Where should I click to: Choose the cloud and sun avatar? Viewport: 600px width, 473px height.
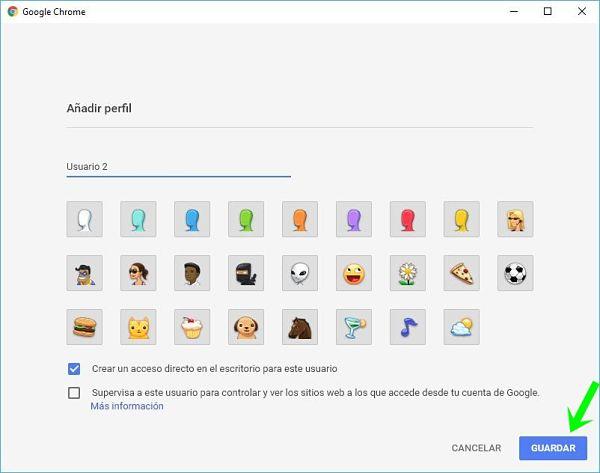[x=461, y=327]
